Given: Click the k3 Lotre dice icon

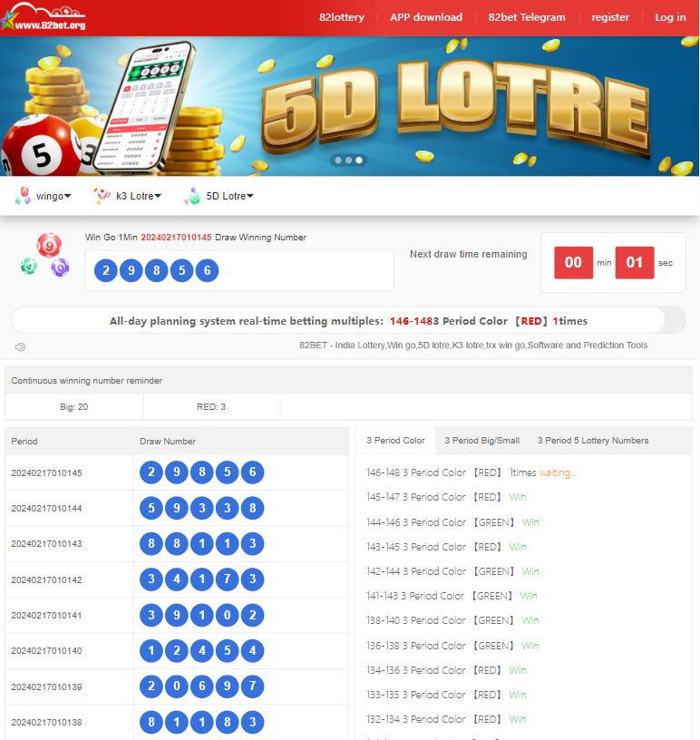Looking at the screenshot, I should [x=102, y=195].
